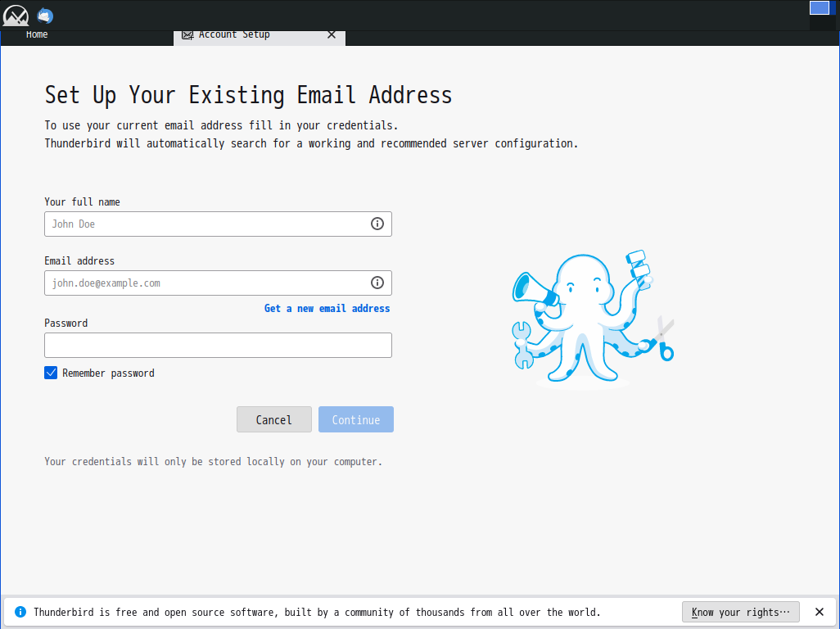Click the Set Up Your Existing Email Address heading
The height and width of the screenshot is (629, 840).
[x=249, y=95]
